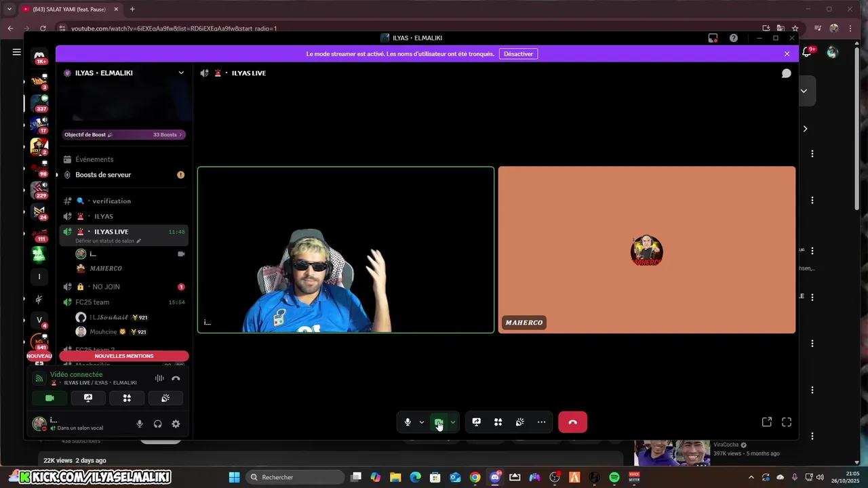Open tab search dropdown in Chrome

pos(9,9)
